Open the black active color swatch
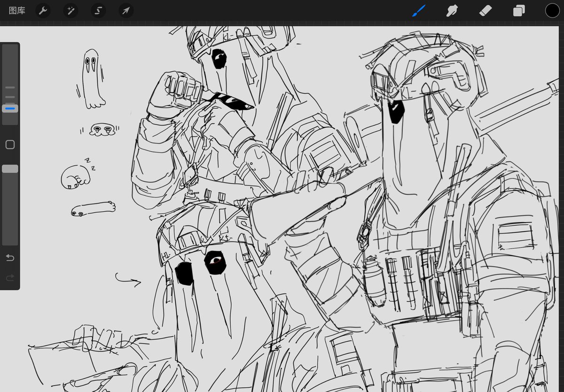 (x=552, y=10)
